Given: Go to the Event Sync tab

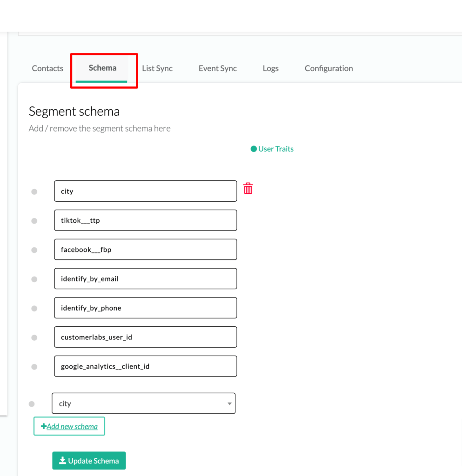Looking at the screenshot, I should 217,68.
